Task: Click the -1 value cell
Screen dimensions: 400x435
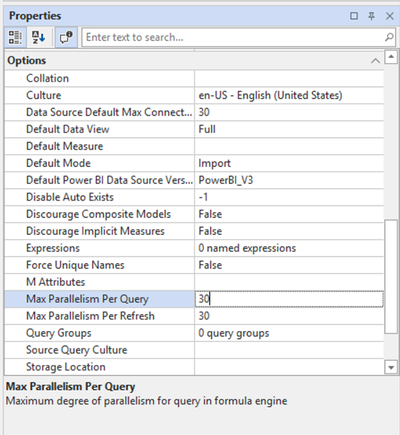Action: tap(289, 197)
